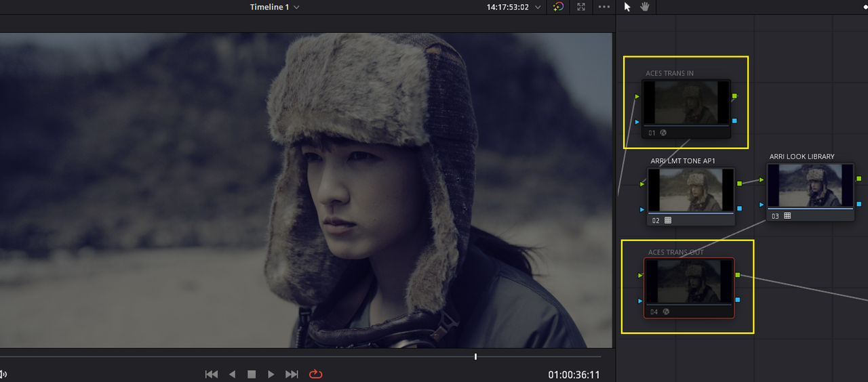The width and height of the screenshot is (868, 382).
Task: Click green RGB input of node 04
Action: pos(640,276)
